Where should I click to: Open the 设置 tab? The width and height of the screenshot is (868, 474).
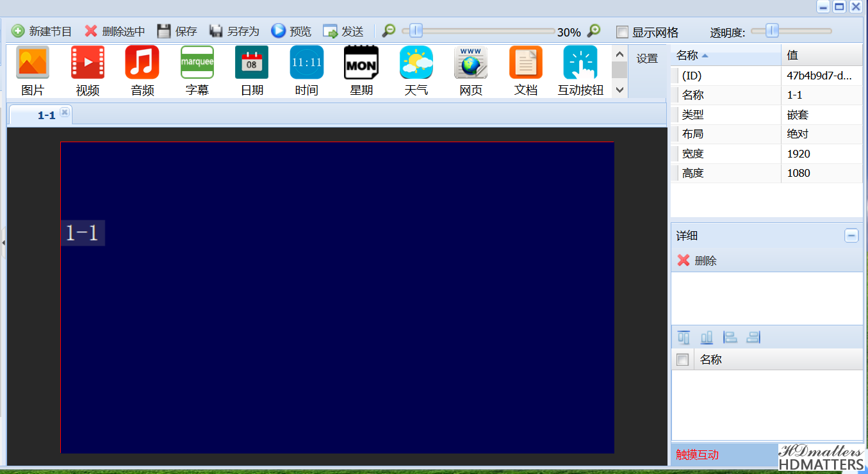point(647,59)
